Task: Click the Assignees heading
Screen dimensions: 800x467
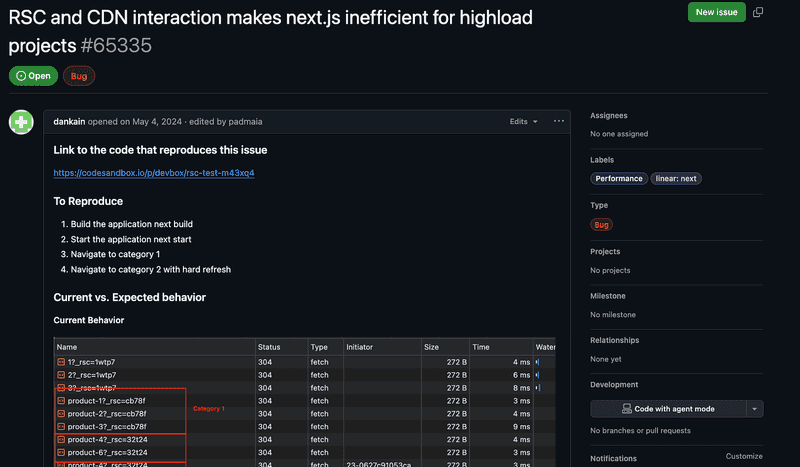Action: [x=609, y=116]
